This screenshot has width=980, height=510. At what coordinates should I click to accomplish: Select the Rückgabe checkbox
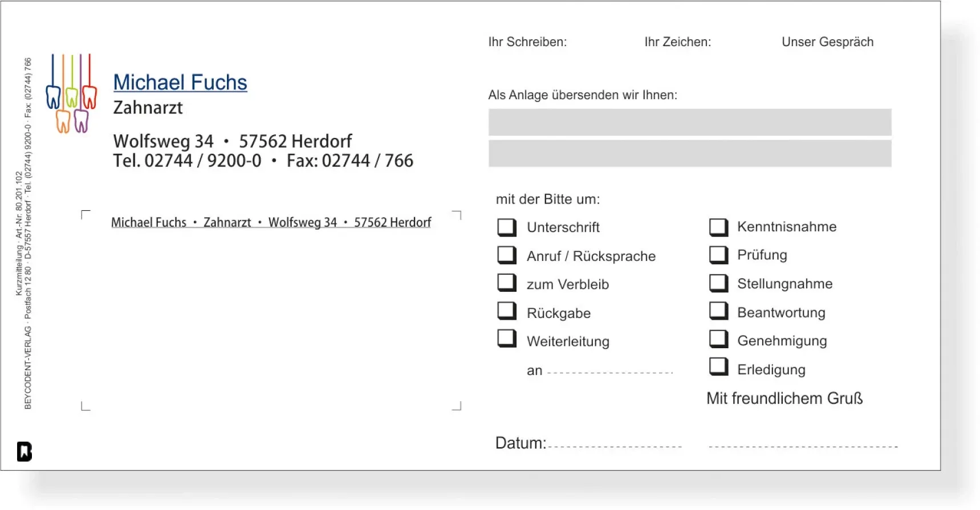[506, 311]
